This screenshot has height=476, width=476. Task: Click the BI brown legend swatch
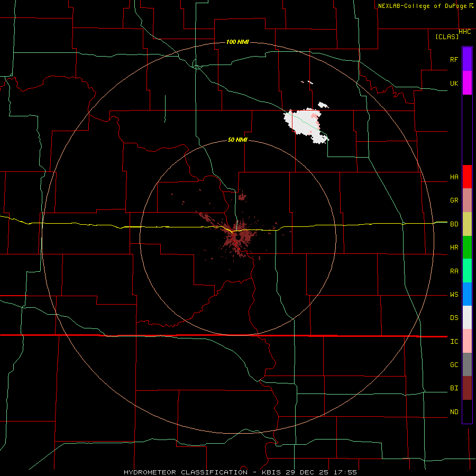467,388
